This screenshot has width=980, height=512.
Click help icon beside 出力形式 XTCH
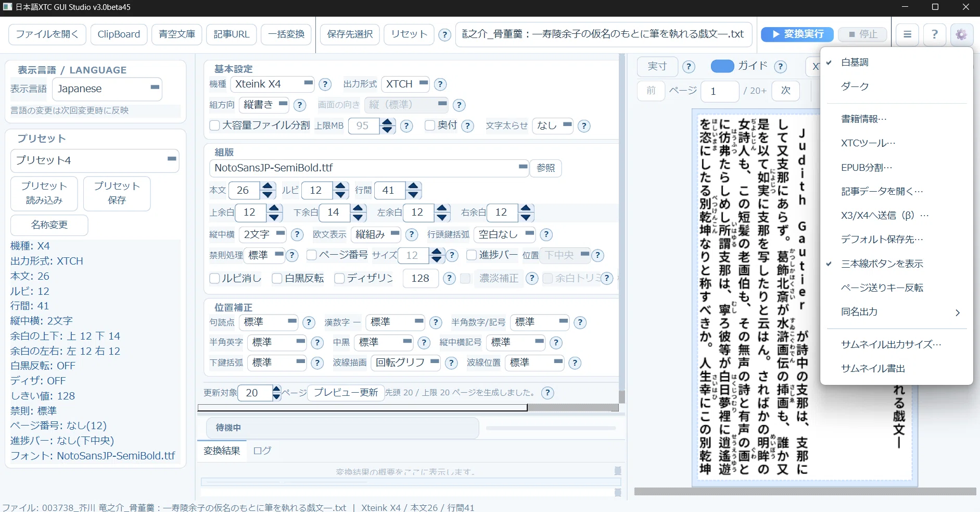[440, 84]
